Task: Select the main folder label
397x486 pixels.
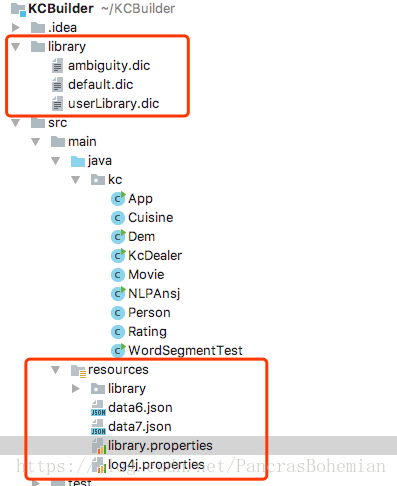Action: tap(82, 142)
